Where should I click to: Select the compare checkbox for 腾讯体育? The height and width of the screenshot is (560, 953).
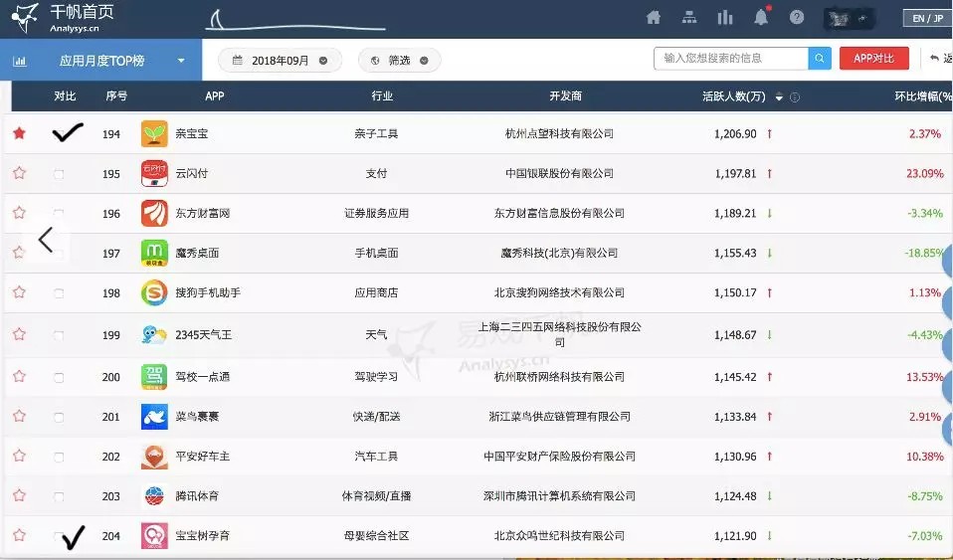pos(59,496)
